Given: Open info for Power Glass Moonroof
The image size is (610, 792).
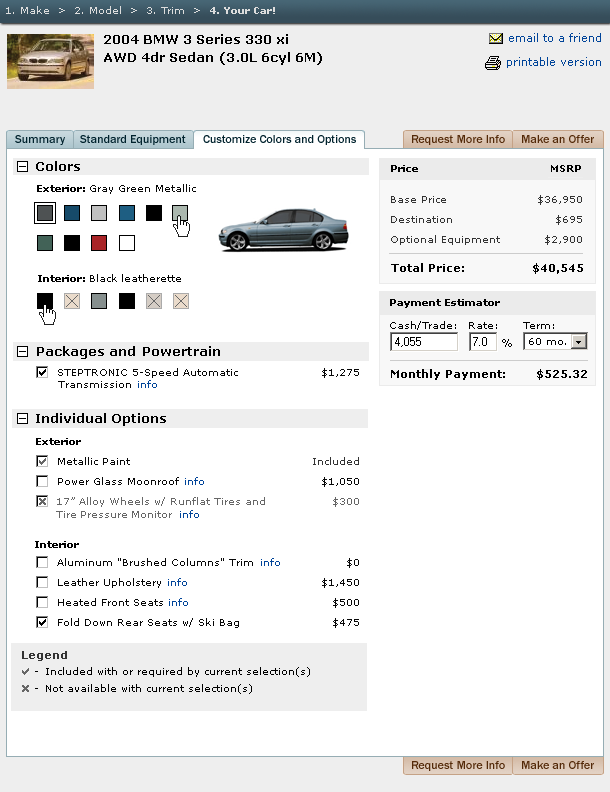Looking at the screenshot, I should coord(194,481).
